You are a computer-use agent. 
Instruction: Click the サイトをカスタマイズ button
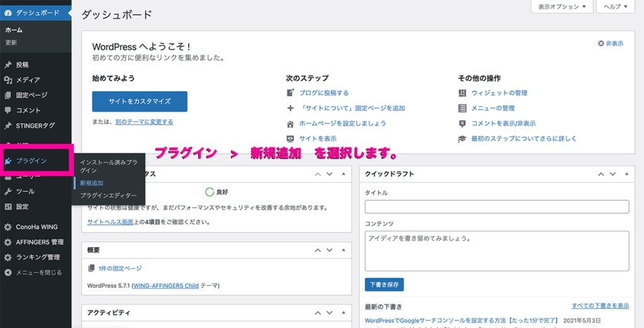pos(140,101)
